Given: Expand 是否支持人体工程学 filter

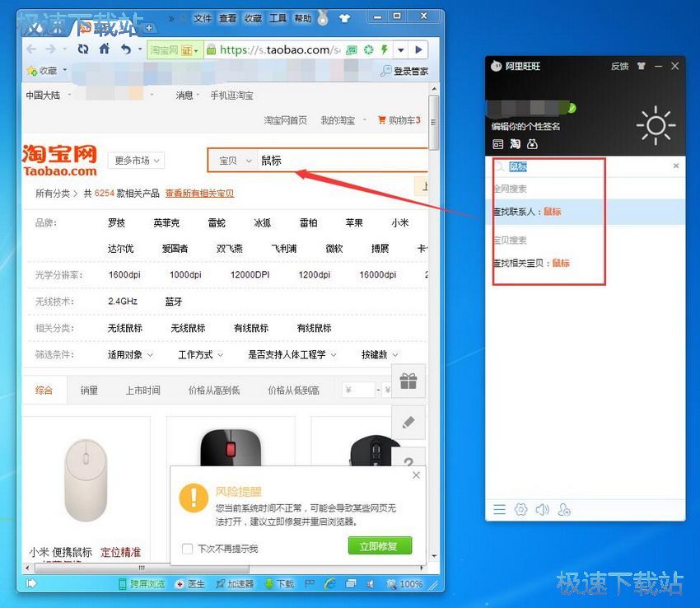Looking at the screenshot, I should pos(292,355).
